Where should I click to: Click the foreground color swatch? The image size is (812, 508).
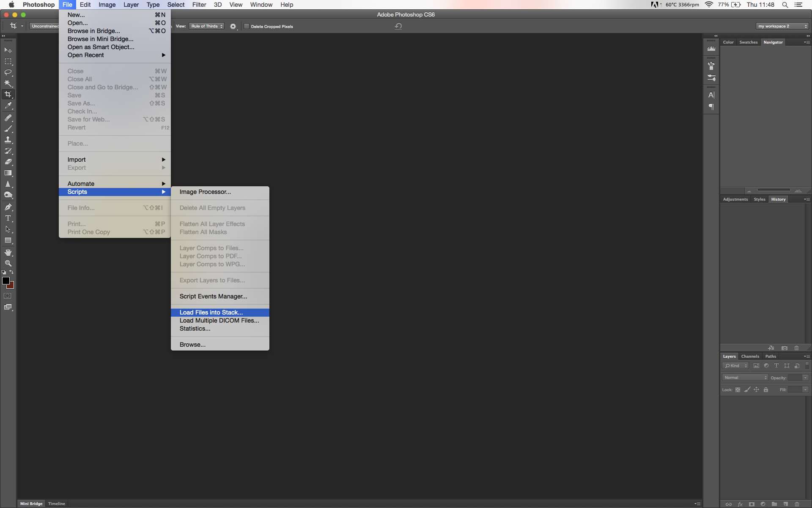(x=5, y=281)
